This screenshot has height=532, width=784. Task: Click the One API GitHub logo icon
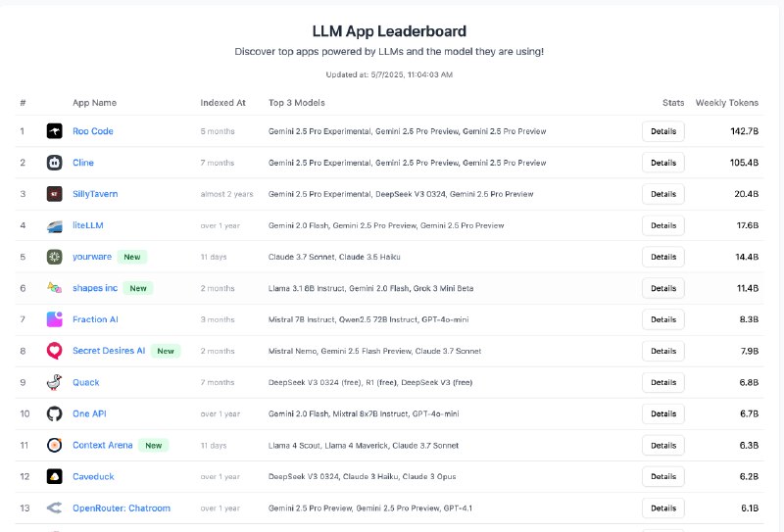(x=55, y=414)
